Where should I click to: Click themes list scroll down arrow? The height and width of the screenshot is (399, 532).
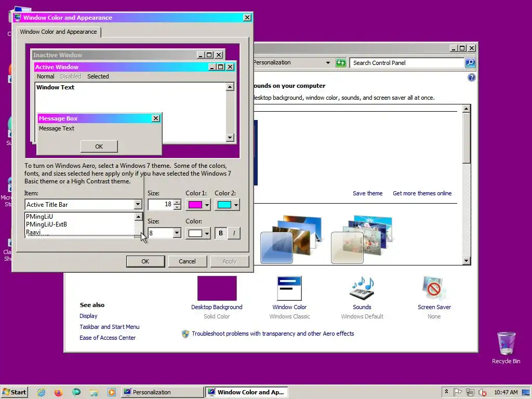pyautogui.click(x=466, y=261)
